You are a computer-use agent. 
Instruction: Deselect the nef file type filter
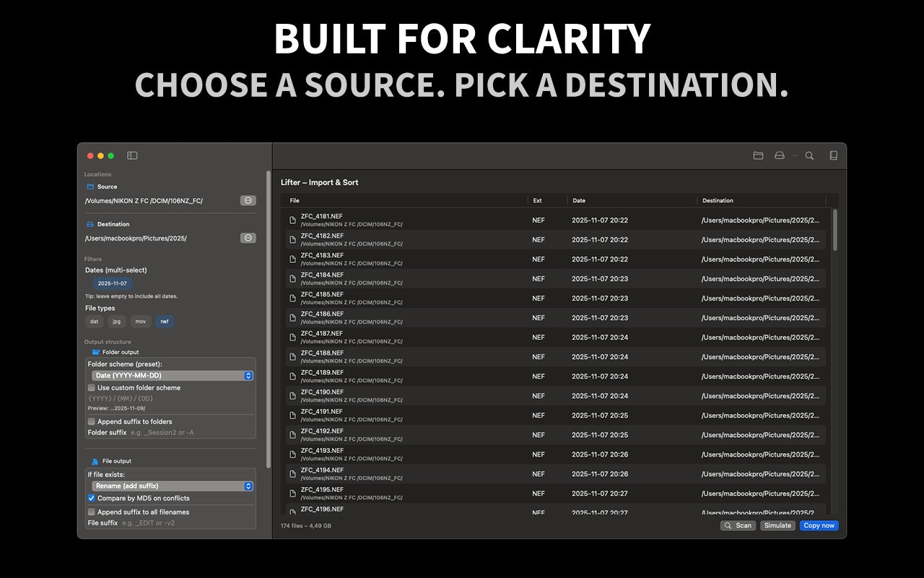(x=164, y=322)
